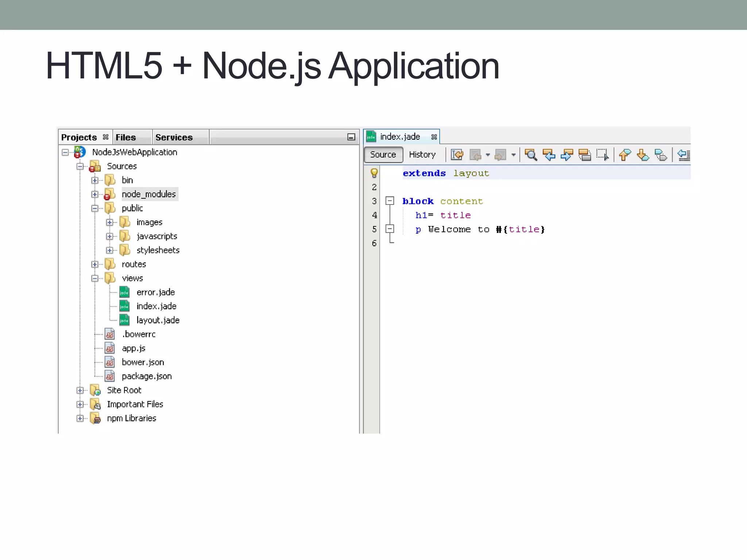Click the greyed Back navigation icon
This screenshot has height=560, width=747.
pos(476,155)
